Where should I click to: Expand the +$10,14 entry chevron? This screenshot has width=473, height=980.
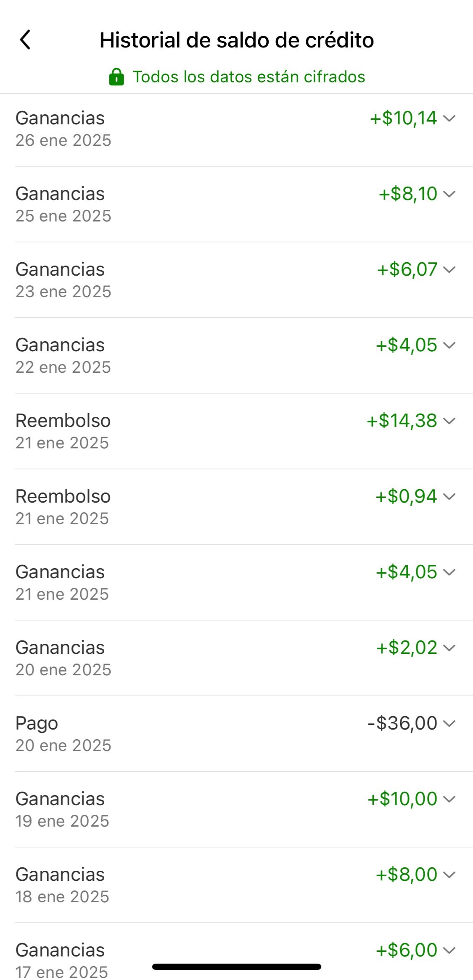pyautogui.click(x=449, y=119)
